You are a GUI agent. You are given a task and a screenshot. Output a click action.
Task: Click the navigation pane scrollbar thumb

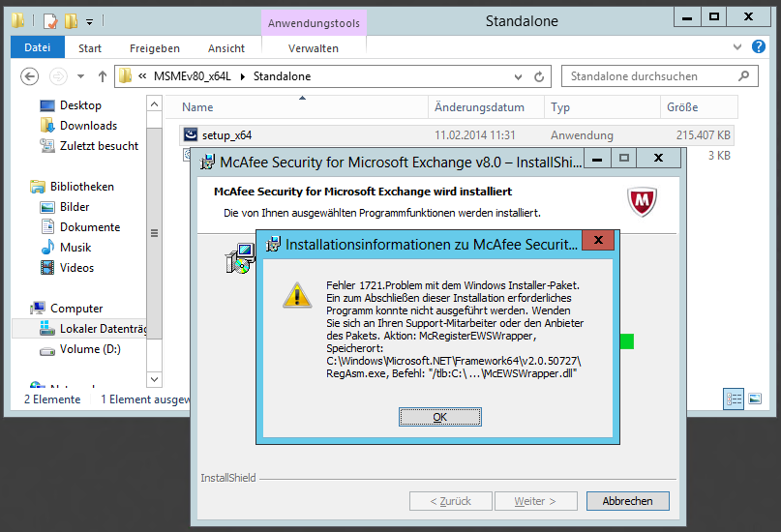155,233
